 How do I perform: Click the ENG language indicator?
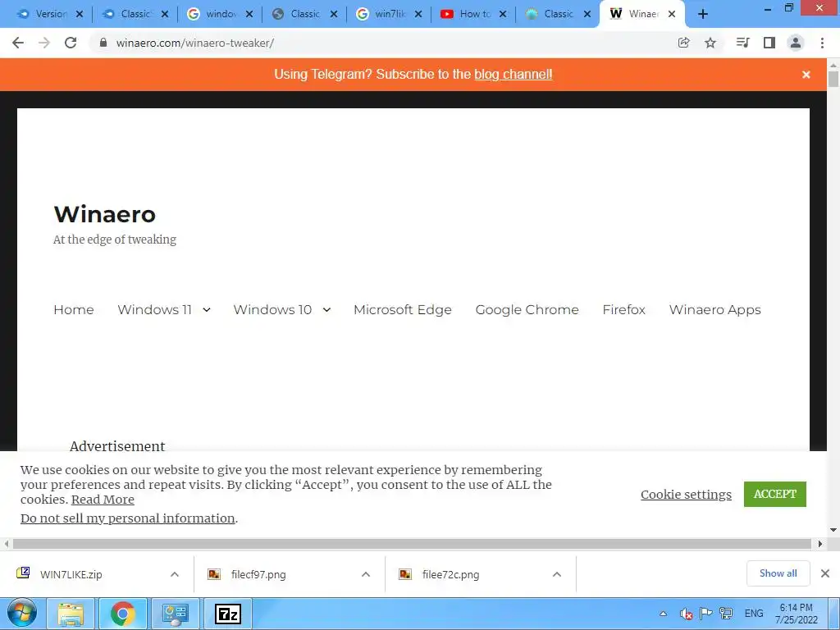[754, 614]
